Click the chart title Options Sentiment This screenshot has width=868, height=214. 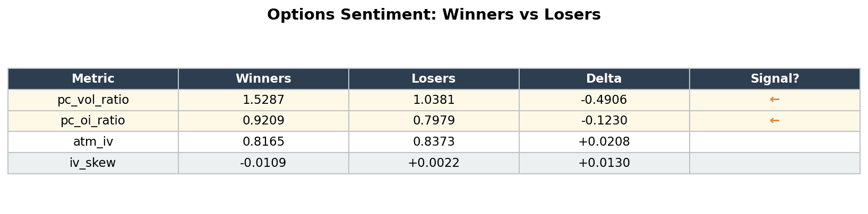pyautogui.click(x=434, y=15)
